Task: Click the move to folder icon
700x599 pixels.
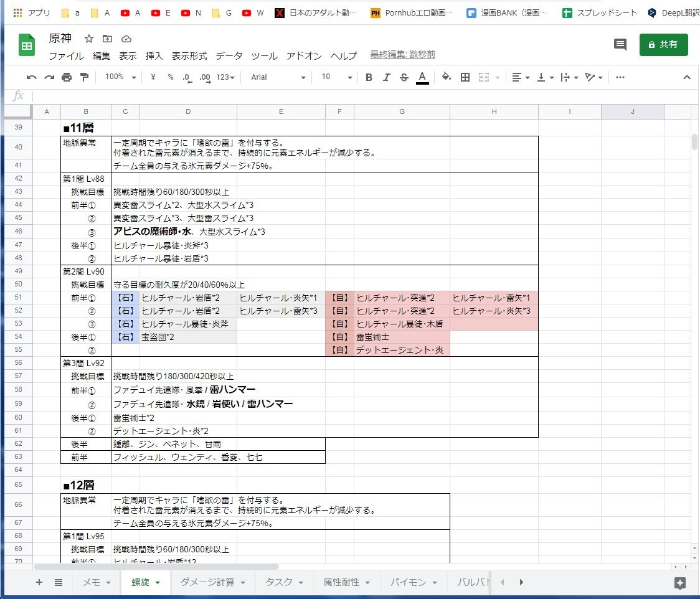Action: [108, 39]
